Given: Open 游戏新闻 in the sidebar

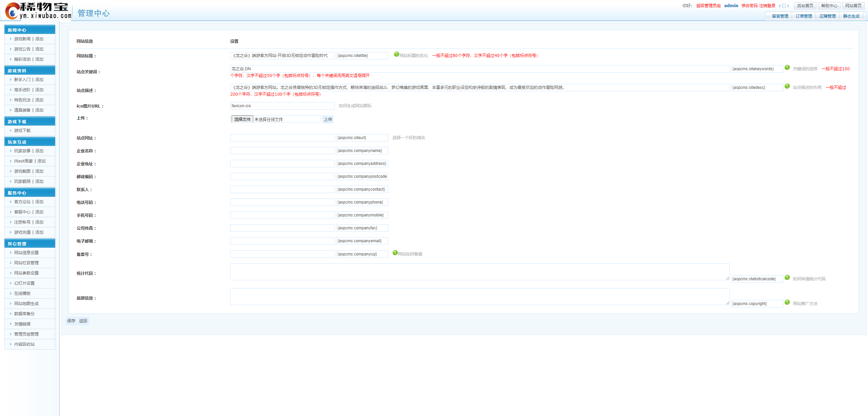Looking at the screenshot, I should 22,39.
